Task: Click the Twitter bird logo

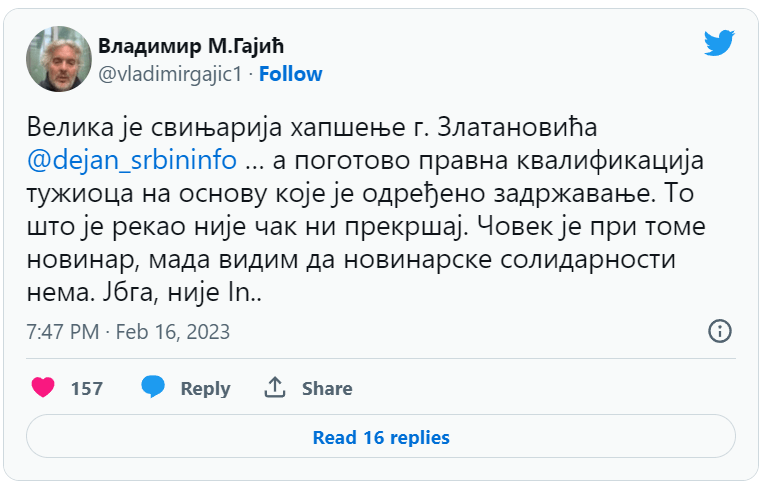Action: point(719,43)
